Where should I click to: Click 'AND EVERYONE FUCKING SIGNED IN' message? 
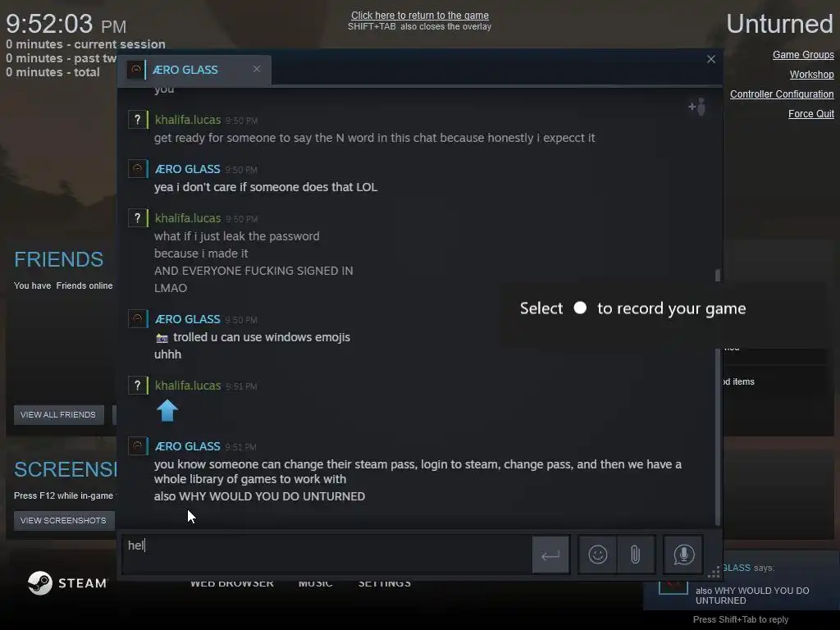pos(253,271)
